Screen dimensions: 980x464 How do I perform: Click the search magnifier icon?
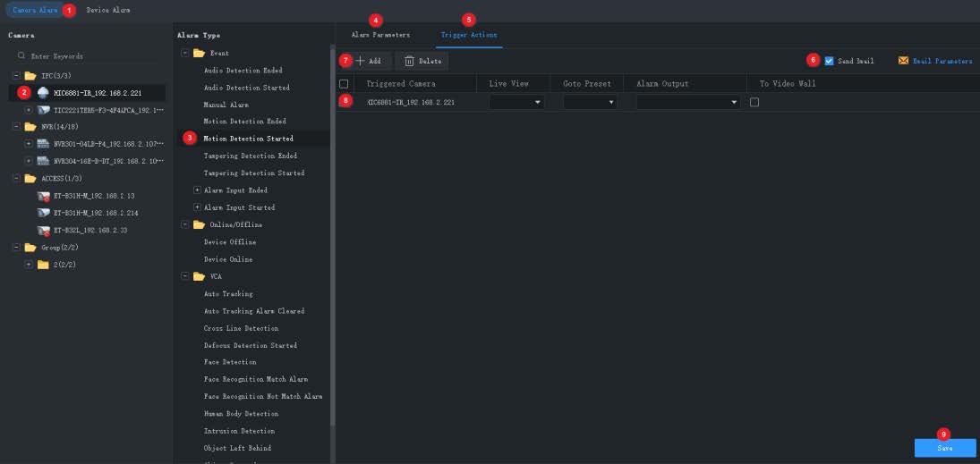click(21, 55)
